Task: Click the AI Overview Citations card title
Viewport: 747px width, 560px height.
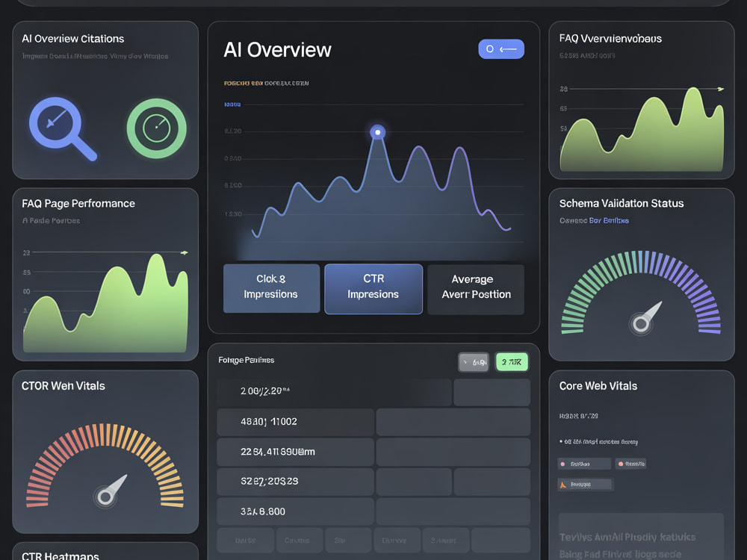Action: (x=73, y=39)
